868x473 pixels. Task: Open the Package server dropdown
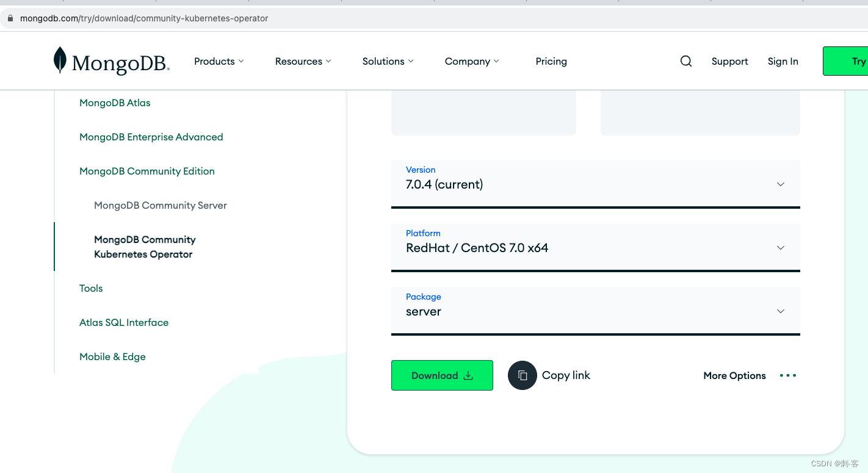pos(595,311)
